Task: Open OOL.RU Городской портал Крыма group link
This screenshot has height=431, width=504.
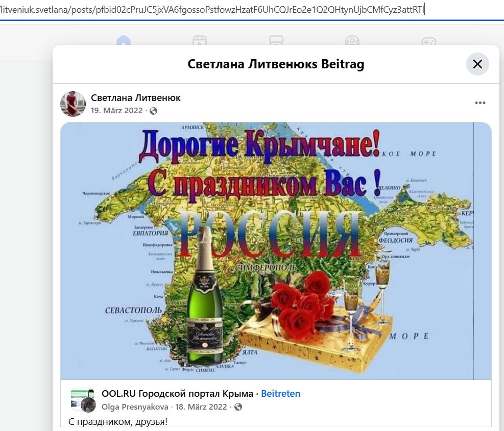Action: click(x=177, y=393)
